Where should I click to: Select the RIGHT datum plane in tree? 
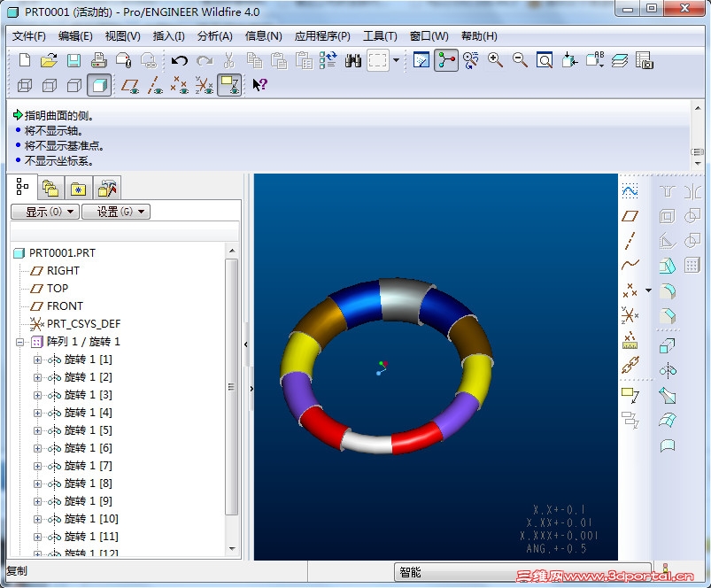tap(63, 271)
